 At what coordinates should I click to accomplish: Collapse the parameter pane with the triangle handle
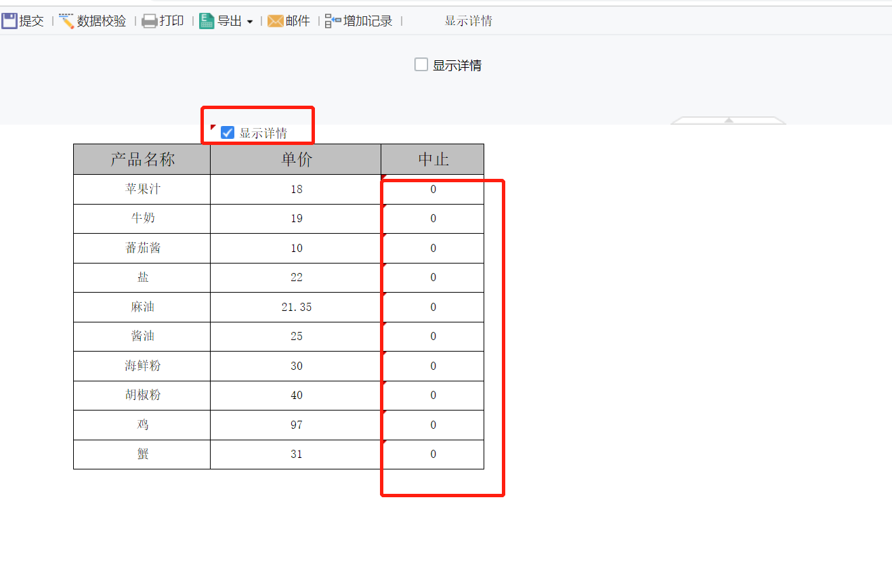[729, 120]
